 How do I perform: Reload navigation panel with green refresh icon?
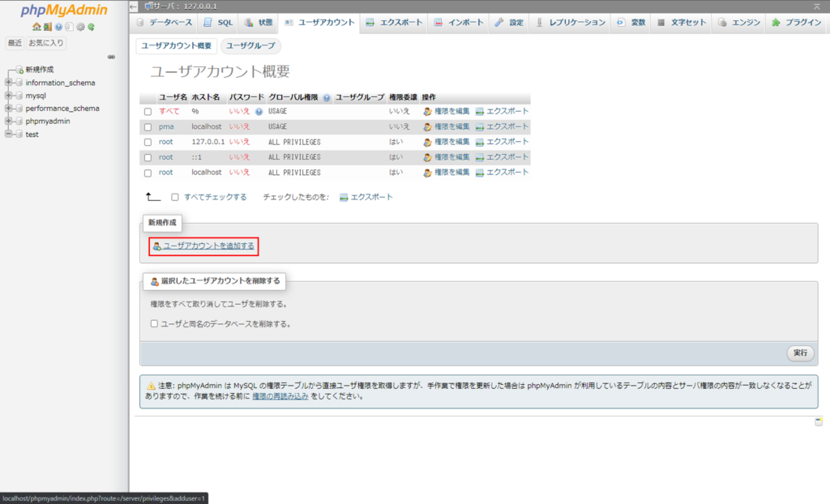point(92,27)
